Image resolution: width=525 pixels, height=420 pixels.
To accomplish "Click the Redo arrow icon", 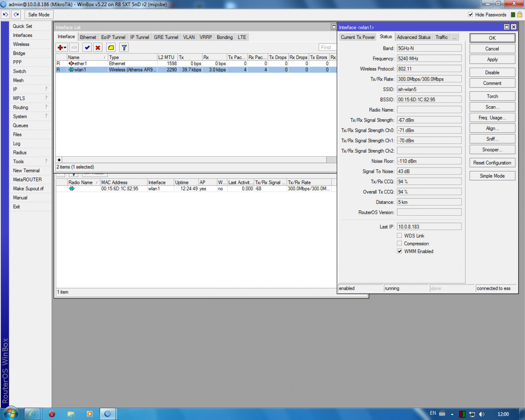I will [x=17, y=15].
